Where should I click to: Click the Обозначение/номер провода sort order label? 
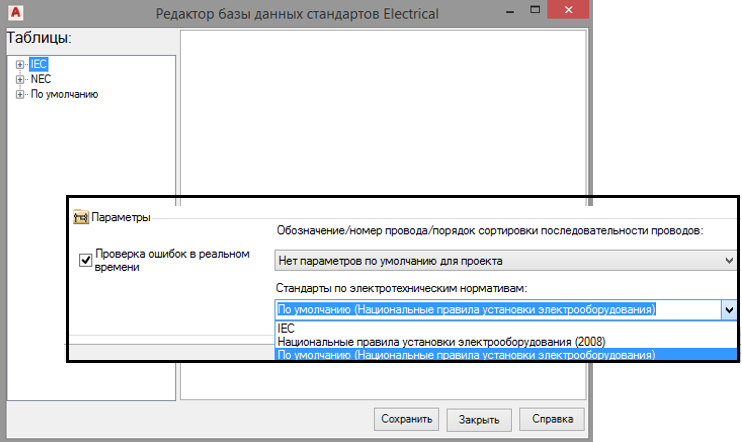coord(490,230)
